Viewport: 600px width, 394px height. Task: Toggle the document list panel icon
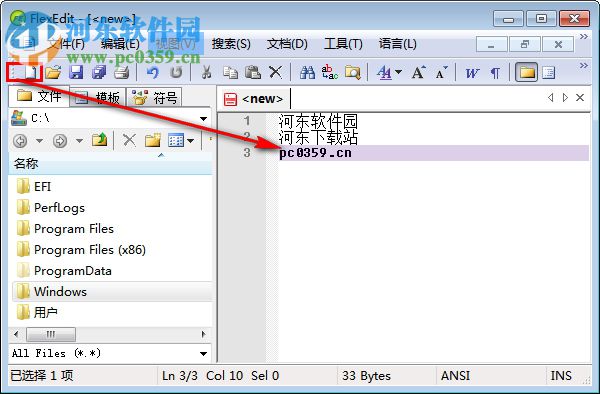(549, 72)
